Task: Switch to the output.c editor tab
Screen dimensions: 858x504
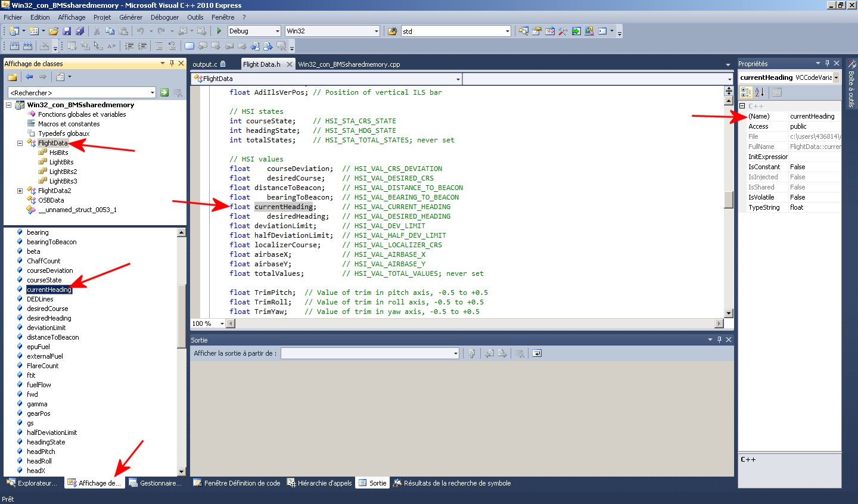Action: [209, 64]
